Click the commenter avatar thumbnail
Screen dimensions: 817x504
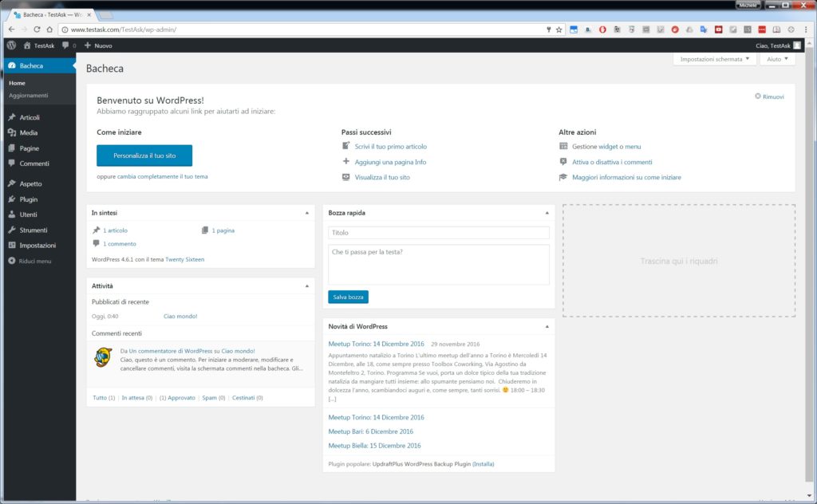coord(103,357)
